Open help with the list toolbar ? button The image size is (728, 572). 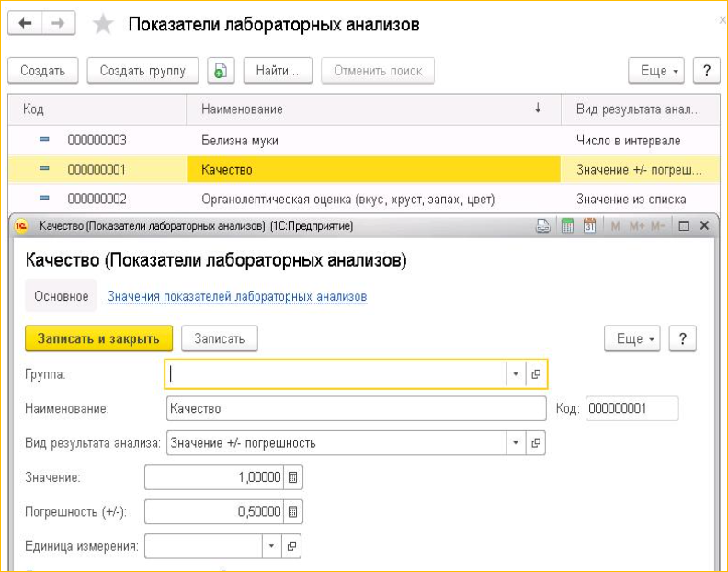click(707, 71)
